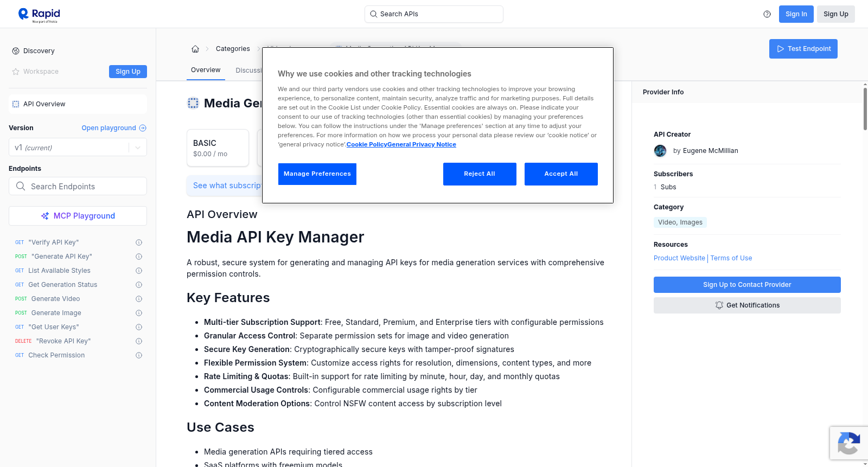
Task: Select API Overview in sidebar
Action: (78, 104)
